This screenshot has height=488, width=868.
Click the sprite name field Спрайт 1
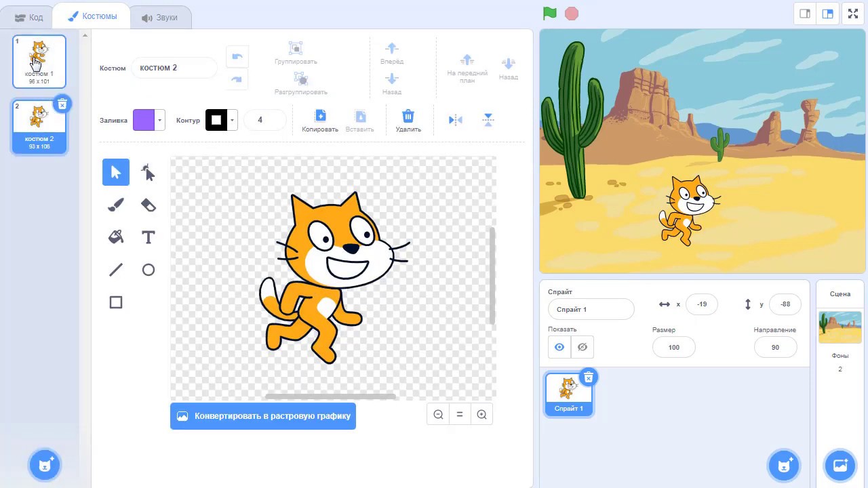click(591, 309)
